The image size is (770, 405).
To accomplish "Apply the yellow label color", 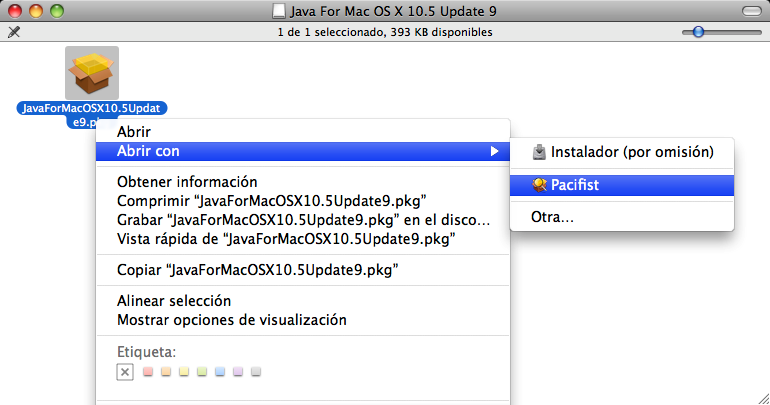I will coord(184,372).
